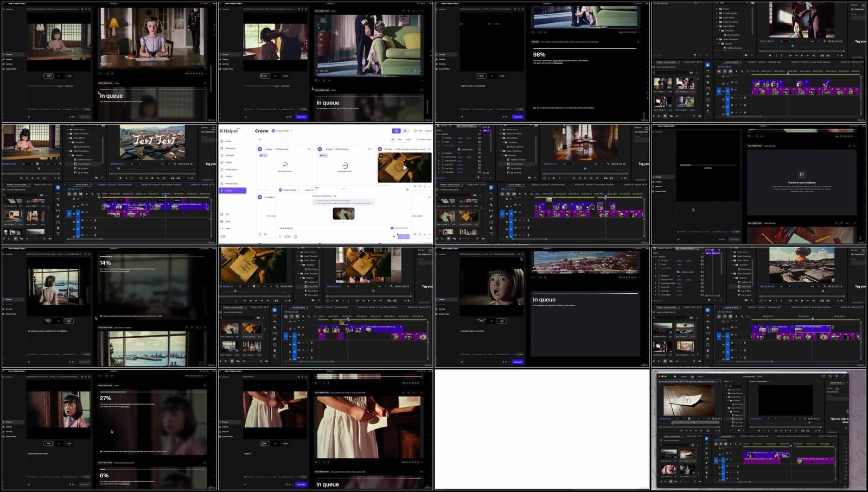Expand the All filter dropdown in Haiper
Image resolution: width=868 pixels, height=492 pixels.
click(x=272, y=140)
